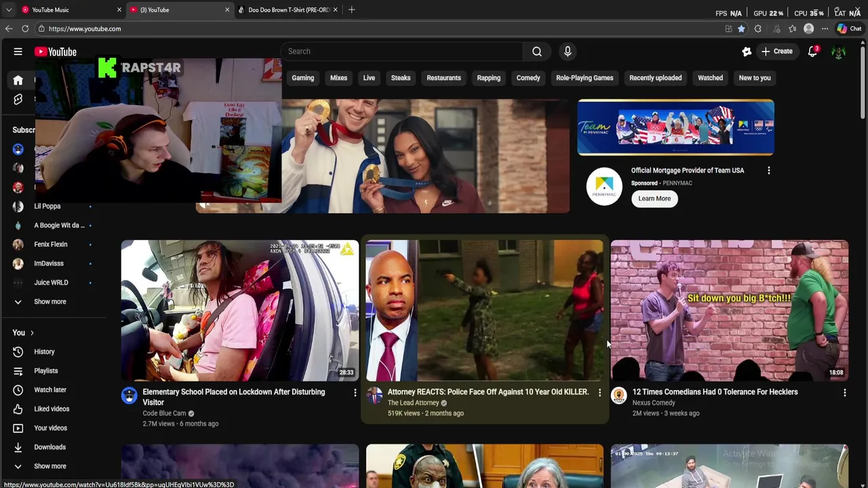The image size is (868, 488).
Task: Open A Boogie Wit da Hoodie subscription
Action: point(53,225)
